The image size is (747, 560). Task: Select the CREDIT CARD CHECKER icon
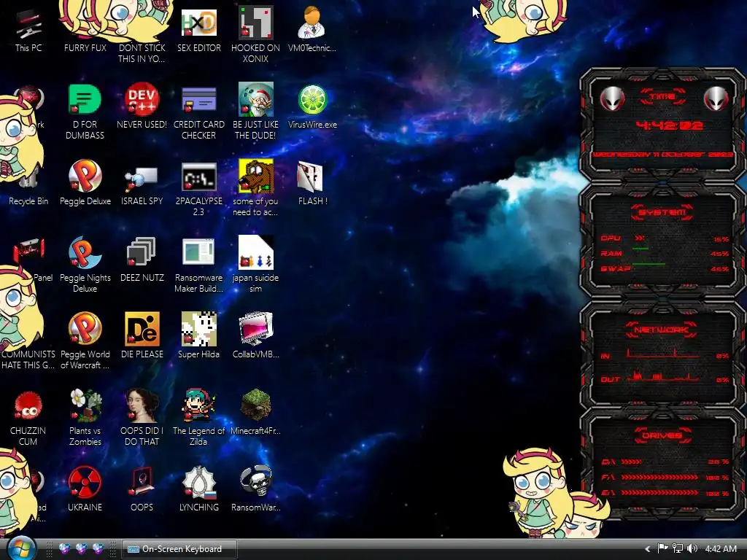point(199,112)
